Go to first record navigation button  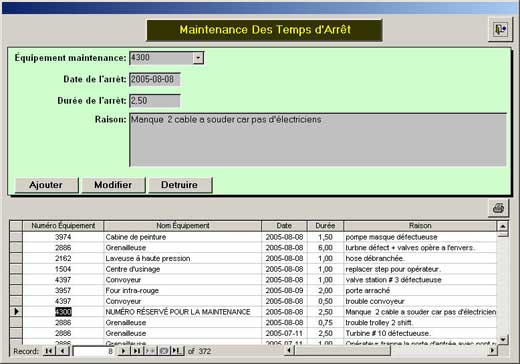point(49,351)
